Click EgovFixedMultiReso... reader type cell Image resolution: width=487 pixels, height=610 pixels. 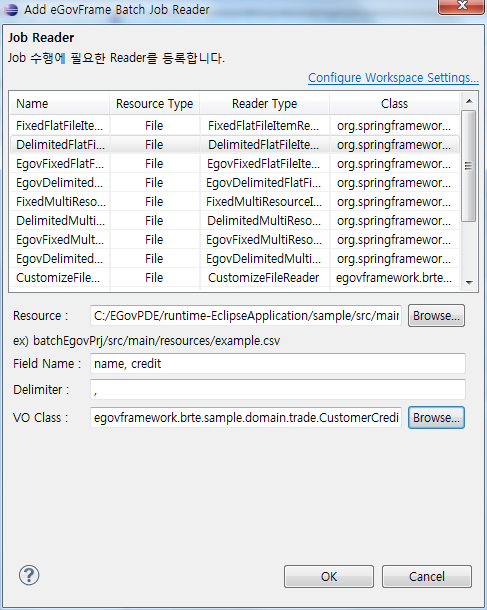[x=264, y=240]
